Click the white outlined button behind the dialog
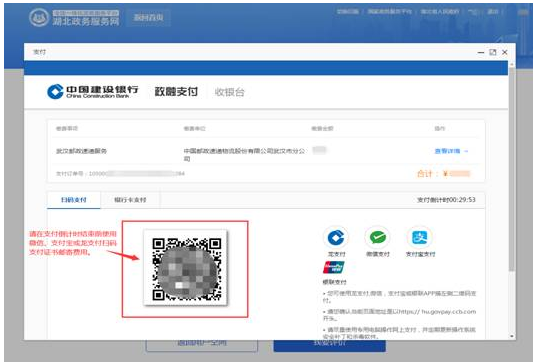Image resolution: width=535 pixels, height=364 pixels. point(202,345)
